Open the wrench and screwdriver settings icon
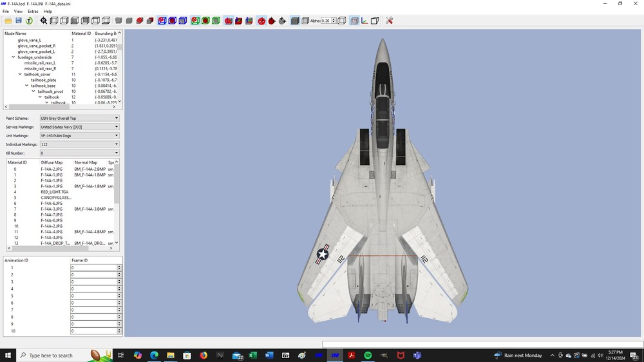This screenshot has width=644, height=362. [390, 21]
